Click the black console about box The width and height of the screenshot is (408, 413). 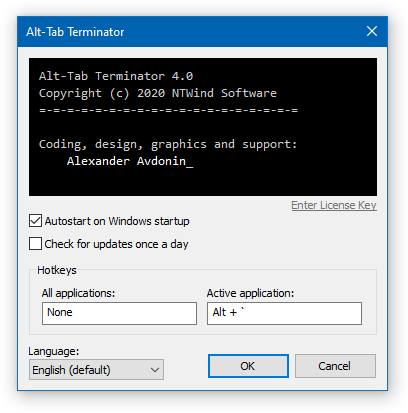click(x=203, y=127)
